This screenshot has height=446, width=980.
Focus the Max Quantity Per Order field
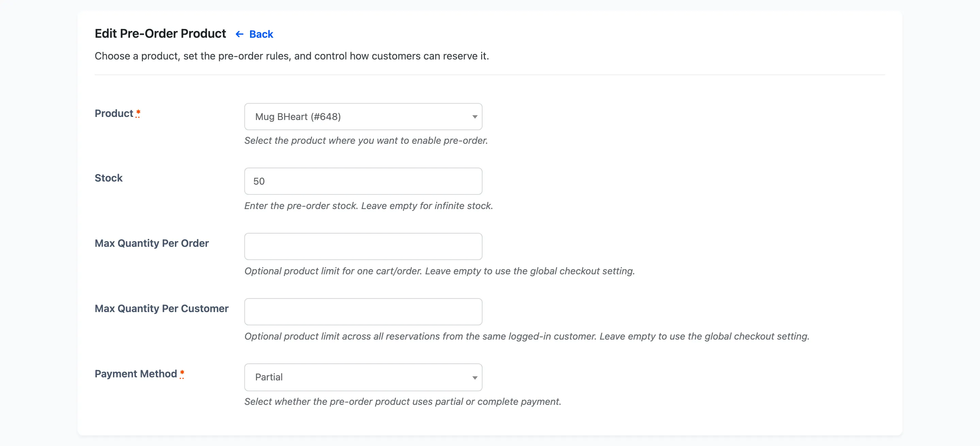pos(363,246)
